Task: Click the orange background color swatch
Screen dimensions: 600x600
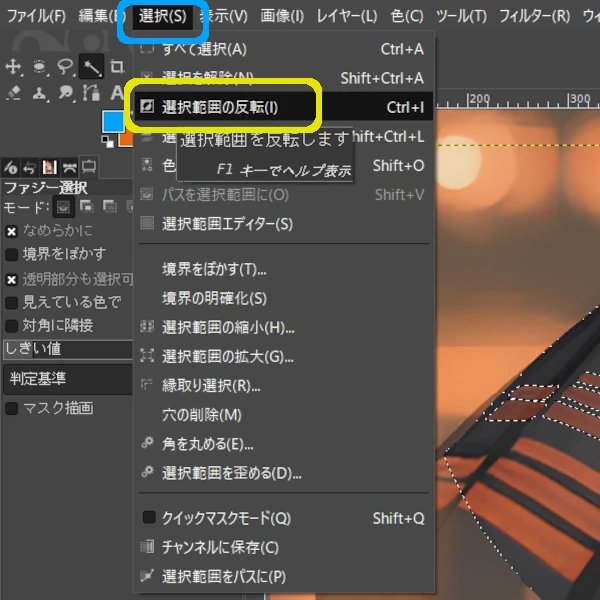Action: 126,139
